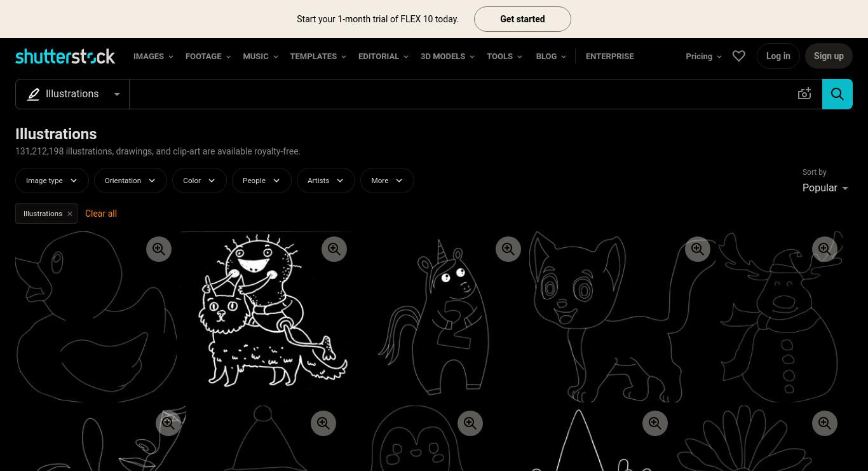The height and width of the screenshot is (471, 868).
Task: Open the Illustrations search category selector
Action: [72, 94]
